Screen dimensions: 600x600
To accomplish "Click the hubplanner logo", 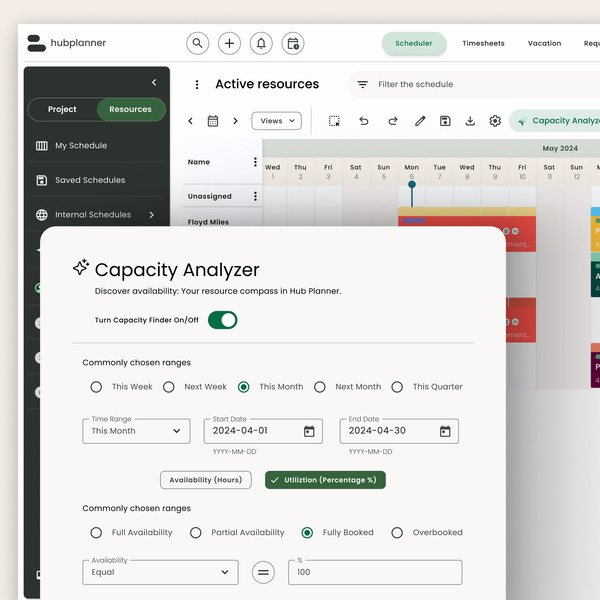I will [67, 43].
